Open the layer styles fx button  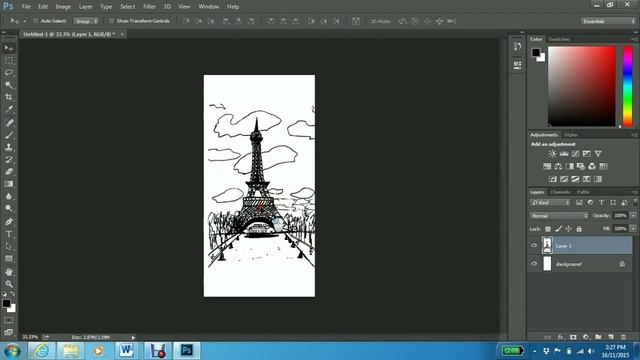coord(560,337)
